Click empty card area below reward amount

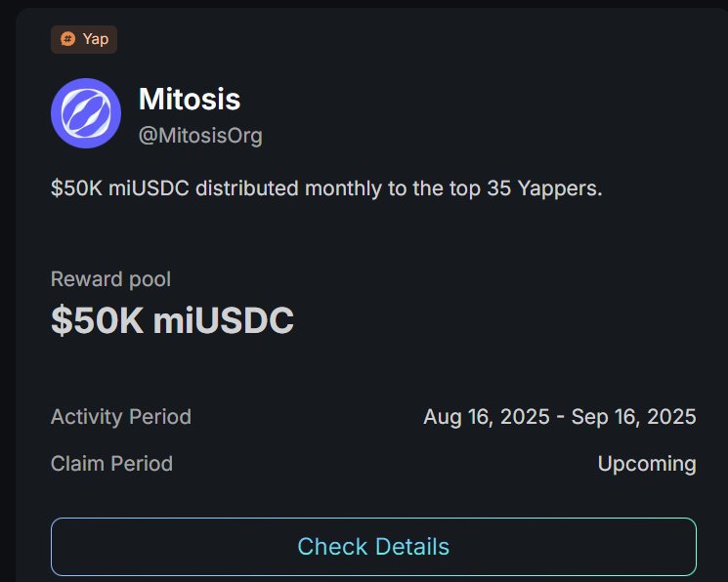click(371, 371)
